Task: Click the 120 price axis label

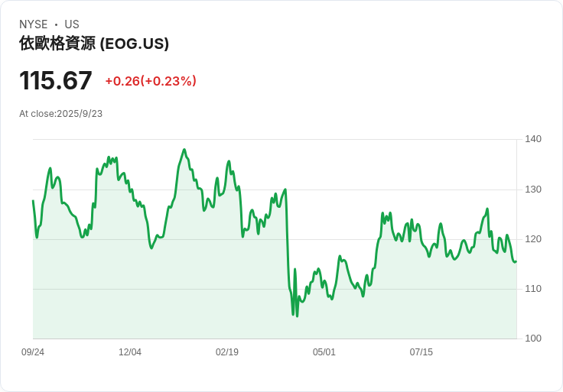Action: [533, 239]
